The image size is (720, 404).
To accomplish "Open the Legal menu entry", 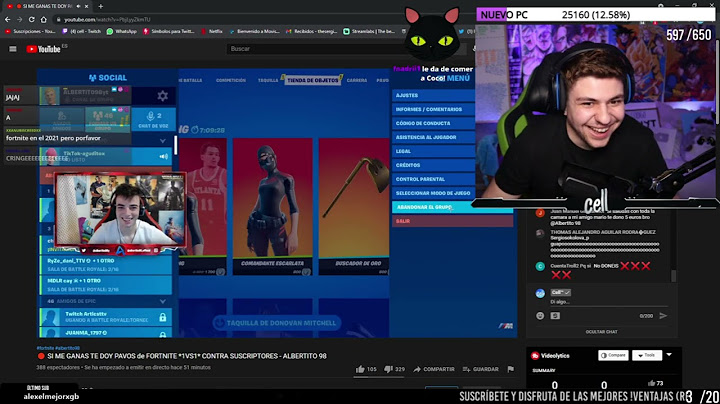I will click(433, 151).
